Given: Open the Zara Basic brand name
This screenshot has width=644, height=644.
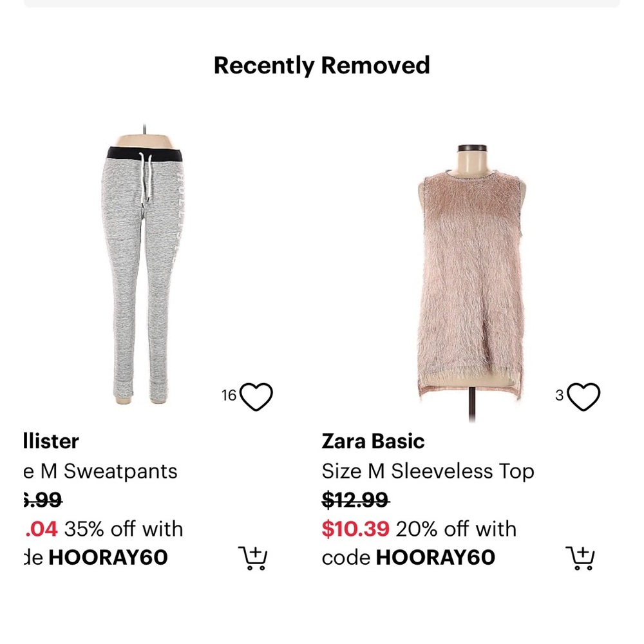Looking at the screenshot, I should (x=373, y=442).
